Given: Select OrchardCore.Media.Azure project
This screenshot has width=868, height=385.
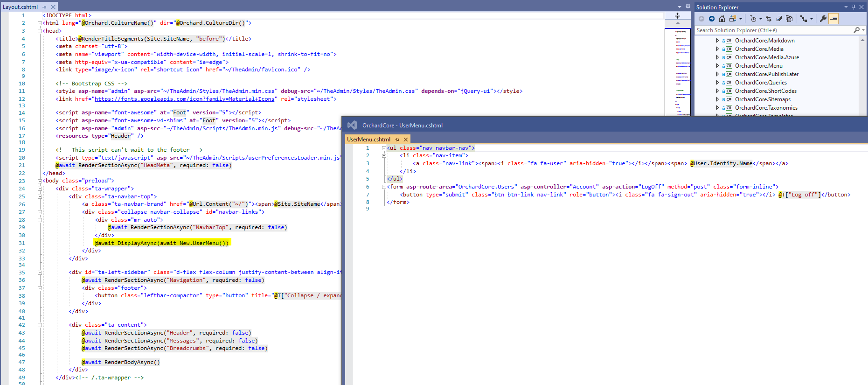Looking at the screenshot, I should 767,57.
